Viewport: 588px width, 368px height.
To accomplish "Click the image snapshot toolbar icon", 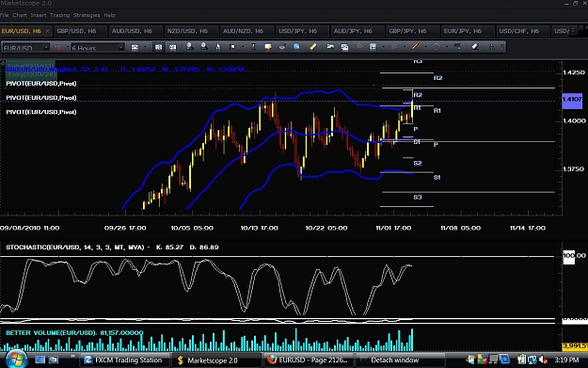I will coord(344,47).
